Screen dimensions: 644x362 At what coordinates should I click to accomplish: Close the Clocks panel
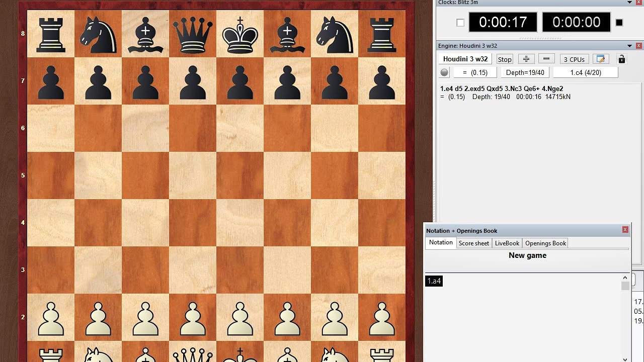(639, 3)
